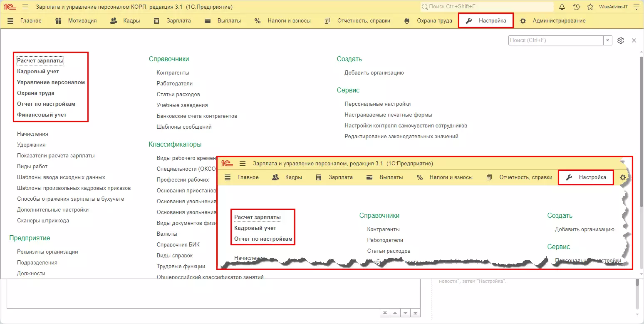Screen dimensions: 644x324
Task: Open Расчет зарплаты in the inset window
Action: 258,217
